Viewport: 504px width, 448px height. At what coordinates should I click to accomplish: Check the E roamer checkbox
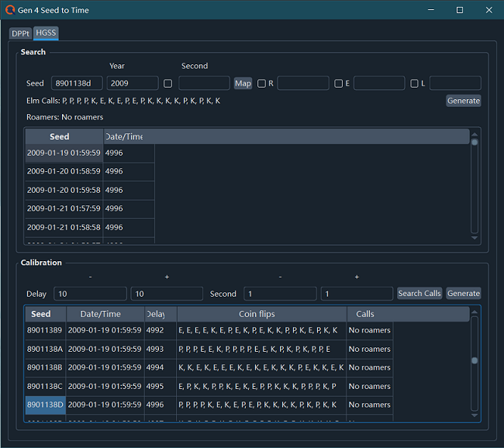(339, 84)
